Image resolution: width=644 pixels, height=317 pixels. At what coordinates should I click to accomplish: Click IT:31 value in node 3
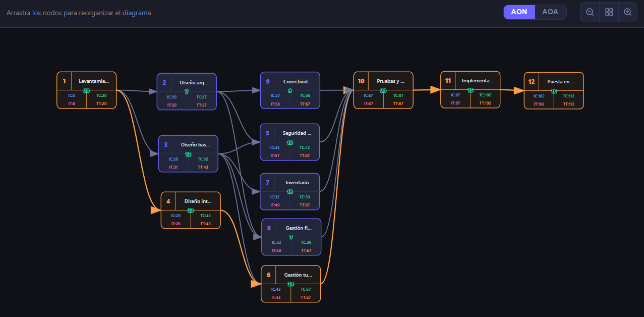pos(173,167)
